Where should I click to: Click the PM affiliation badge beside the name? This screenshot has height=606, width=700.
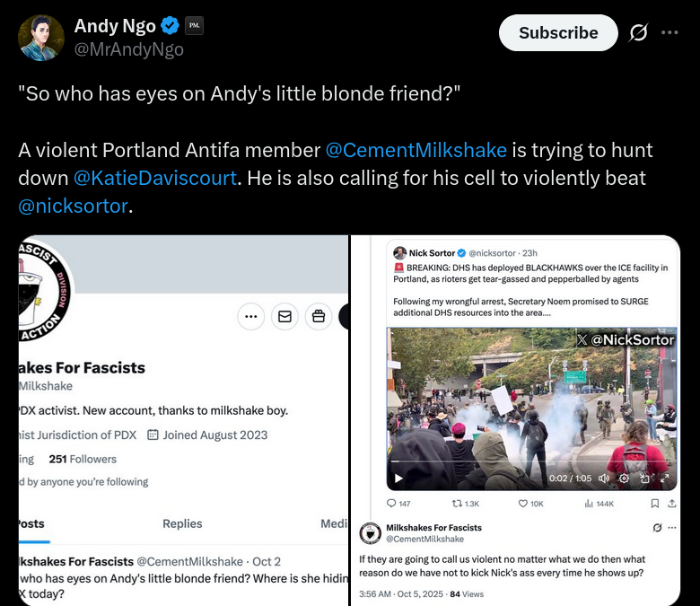(x=195, y=27)
